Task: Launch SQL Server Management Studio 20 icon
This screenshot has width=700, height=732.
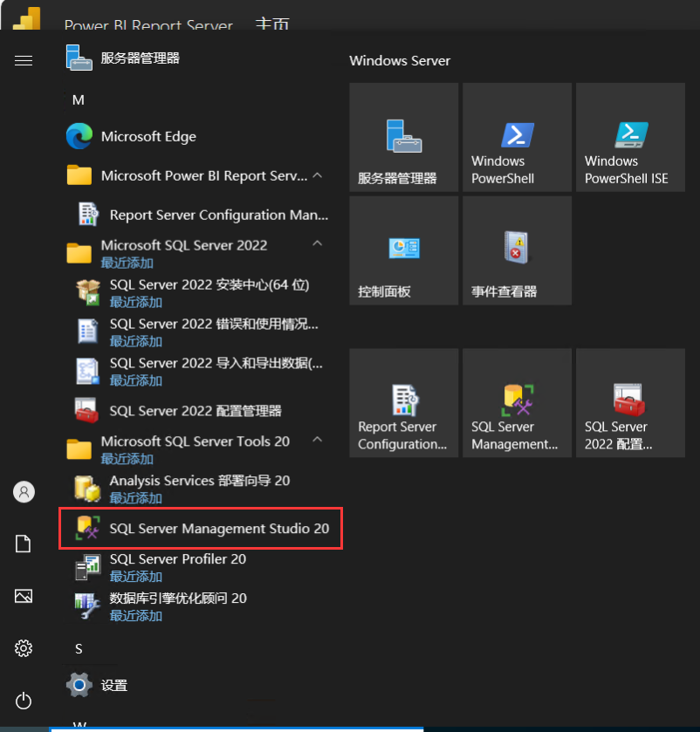Action: coord(88,528)
